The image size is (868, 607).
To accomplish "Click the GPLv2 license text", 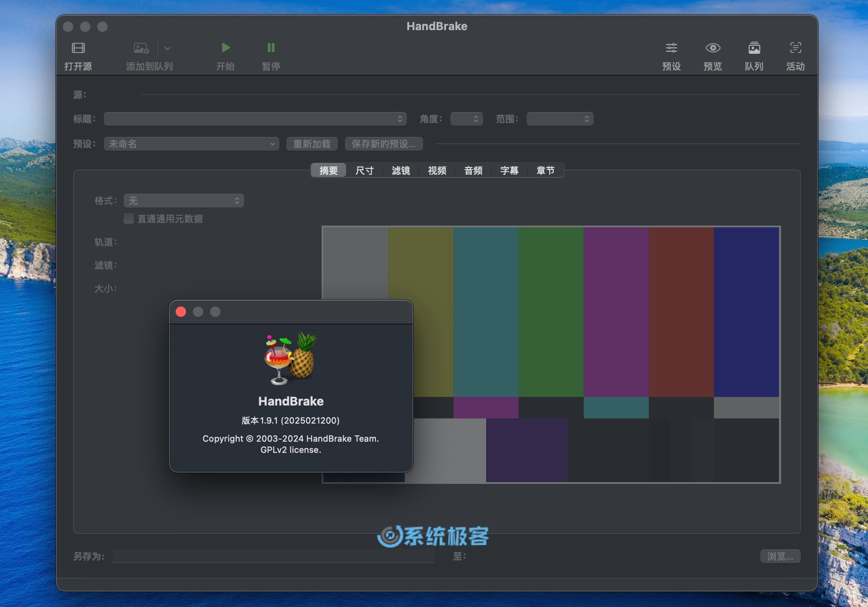I will pos(291,450).
